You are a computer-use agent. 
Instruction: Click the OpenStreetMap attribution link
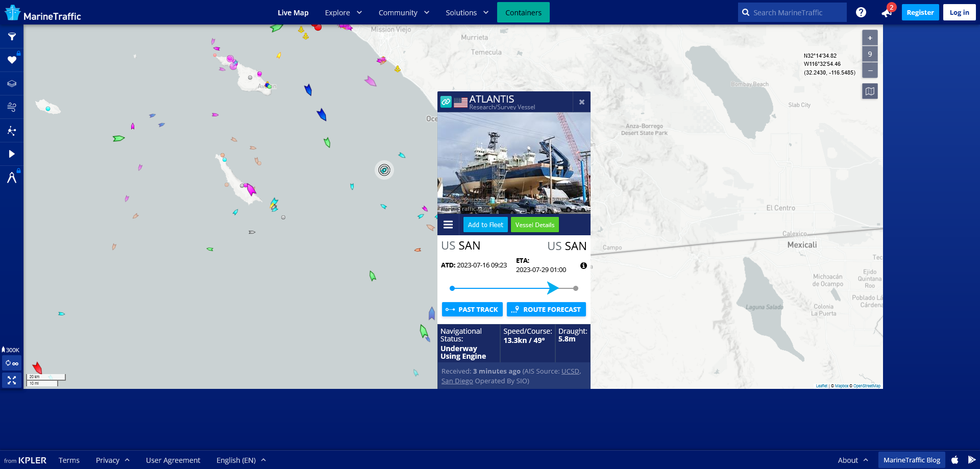click(867, 386)
